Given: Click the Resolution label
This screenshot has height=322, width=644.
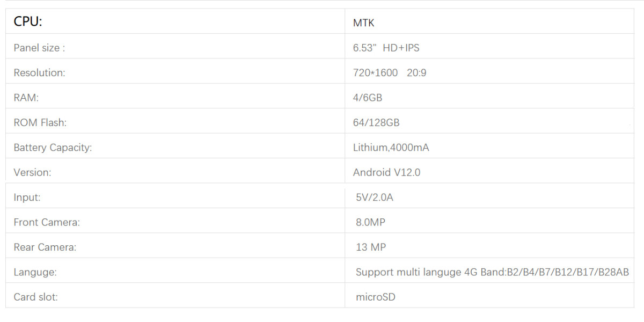Looking at the screenshot, I should coord(39,73).
